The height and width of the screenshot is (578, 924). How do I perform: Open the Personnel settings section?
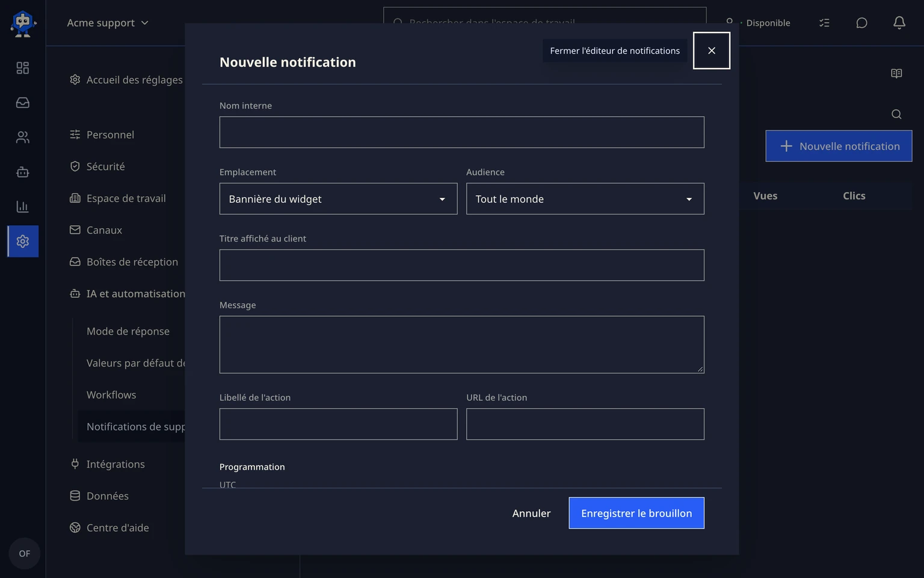coord(102,135)
